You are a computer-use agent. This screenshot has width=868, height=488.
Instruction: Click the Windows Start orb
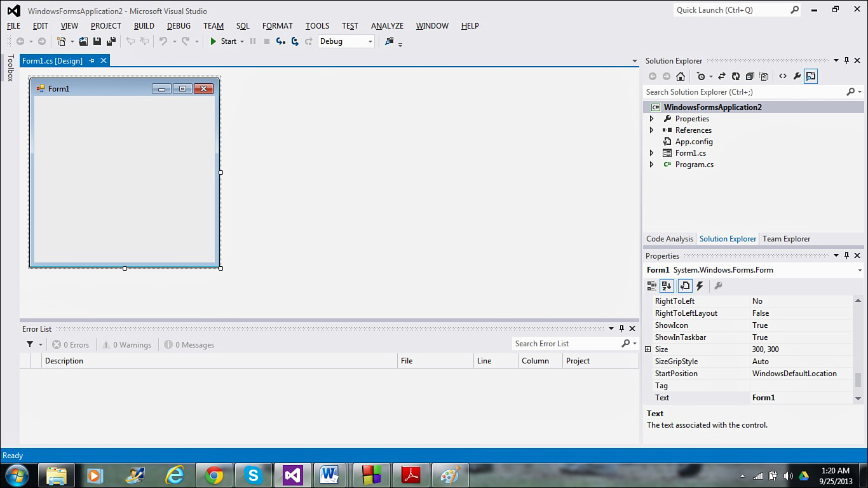click(17, 475)
